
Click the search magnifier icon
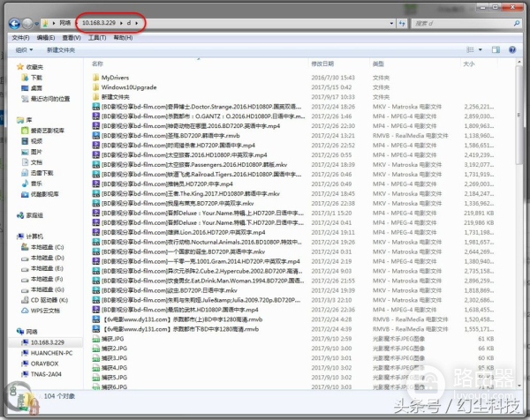pos(515,20)
